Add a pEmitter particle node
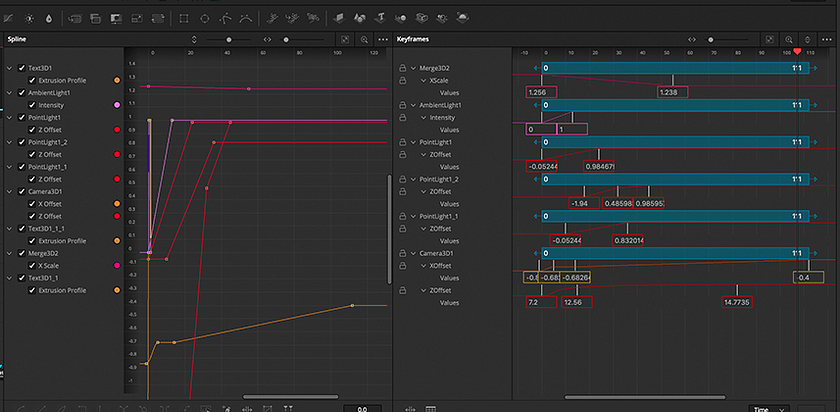This screenshot has height=412, width=840. (272, 19)
